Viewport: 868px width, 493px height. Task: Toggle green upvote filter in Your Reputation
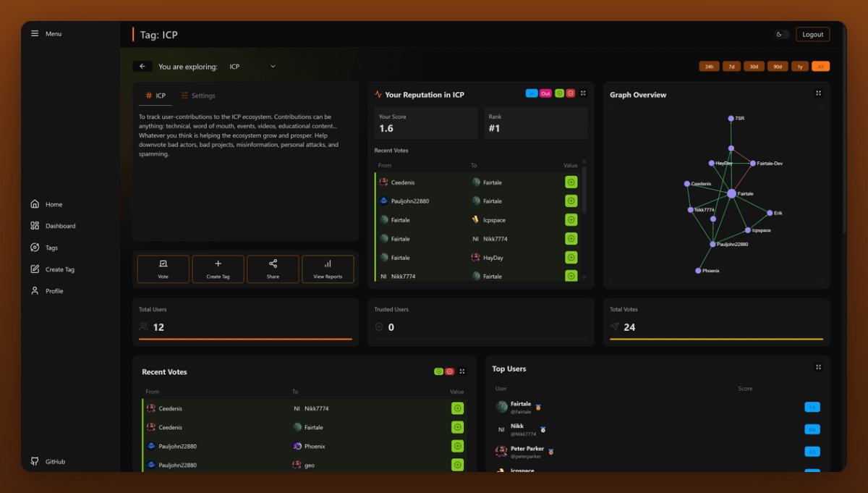point(559,93)
